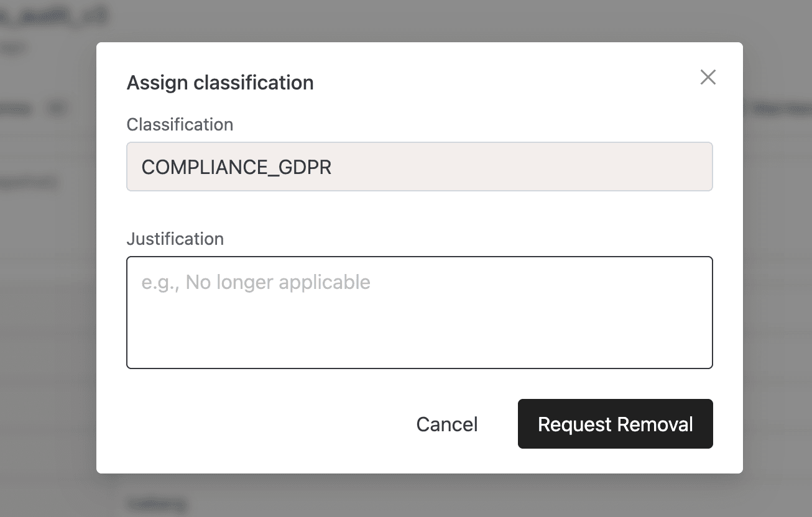Click the Justification field label
The image size is (812, 517).
(x=175, y=239)
